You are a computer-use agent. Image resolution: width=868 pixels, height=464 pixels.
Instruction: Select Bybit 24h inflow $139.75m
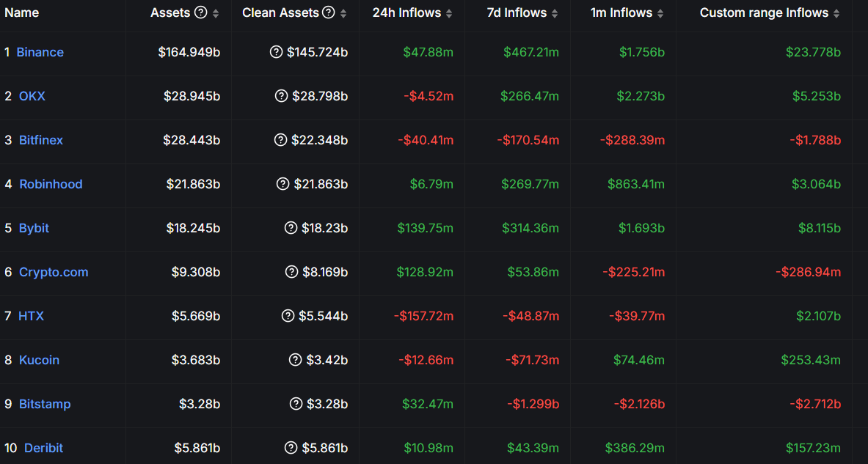(x=425, y=228)
